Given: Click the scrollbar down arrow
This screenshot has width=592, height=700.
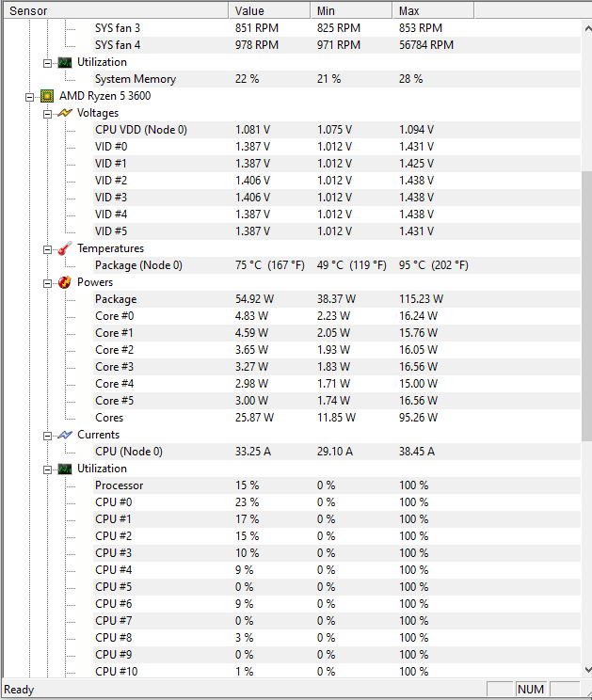Looking at the screenshot, I should click(x=587, y=670).
